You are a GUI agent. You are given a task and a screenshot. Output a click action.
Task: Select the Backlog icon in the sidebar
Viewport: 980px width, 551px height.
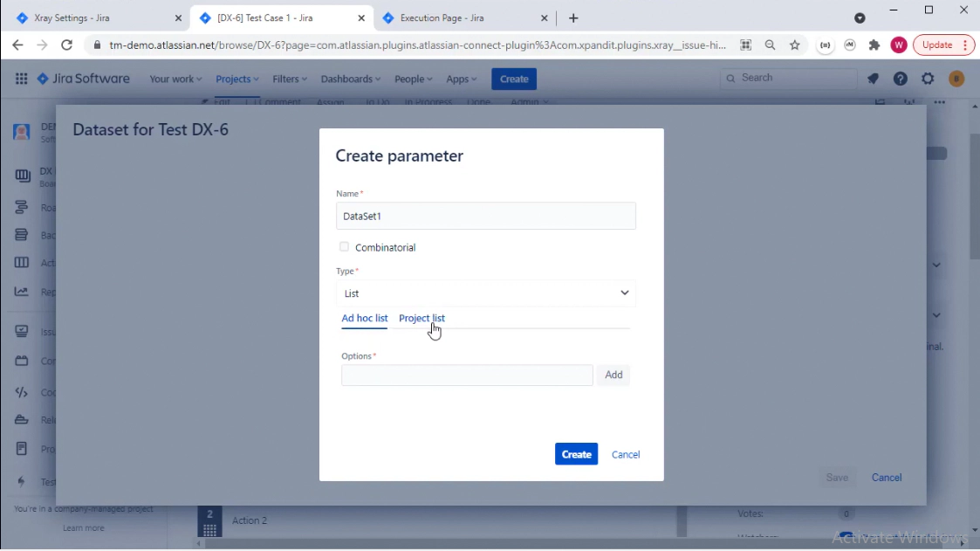(23, 235)
